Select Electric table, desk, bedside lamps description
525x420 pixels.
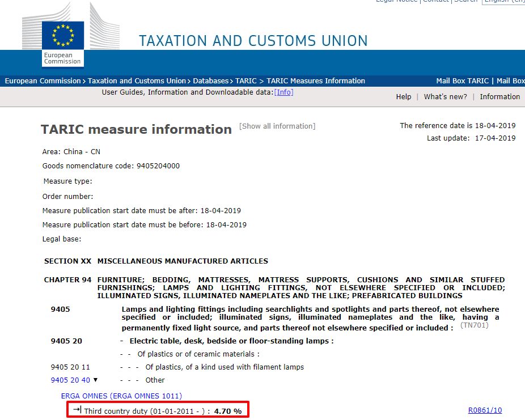point(231,341)
